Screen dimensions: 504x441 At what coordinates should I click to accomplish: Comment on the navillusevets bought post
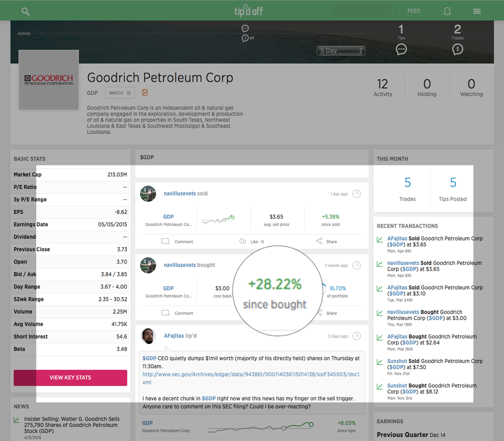click(x=177, y=313)
